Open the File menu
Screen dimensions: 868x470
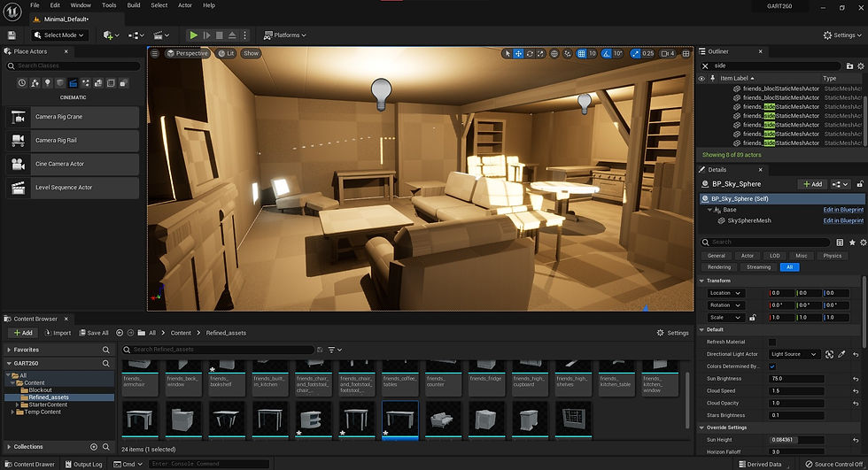tap(35, 5)
